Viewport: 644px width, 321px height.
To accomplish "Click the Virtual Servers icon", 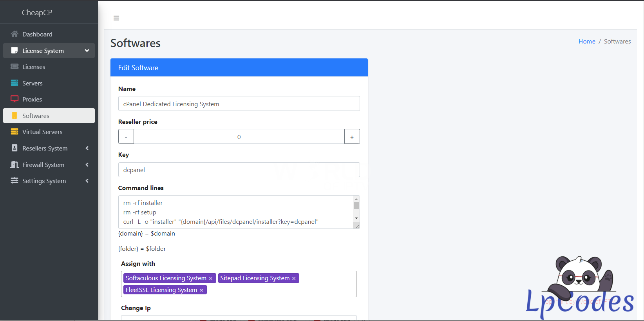I will coord(14,132).
